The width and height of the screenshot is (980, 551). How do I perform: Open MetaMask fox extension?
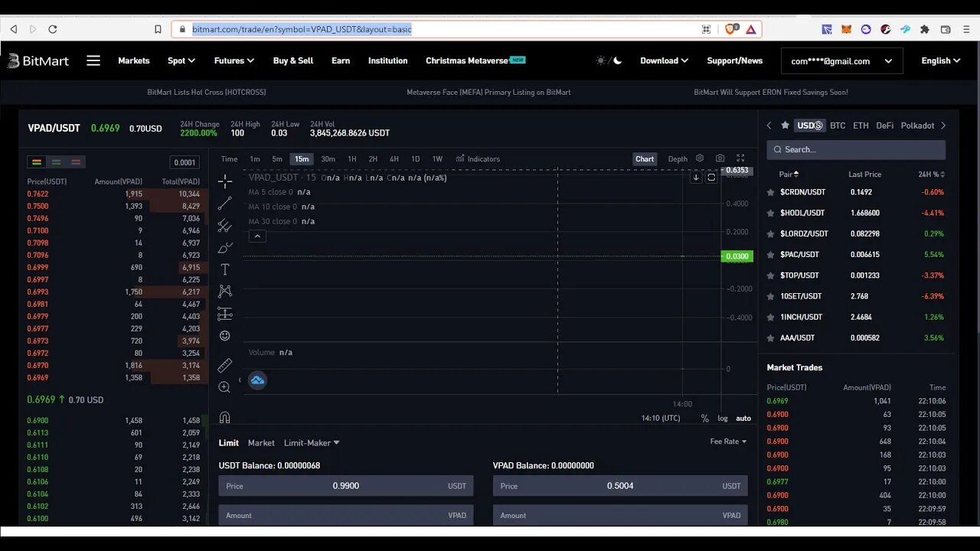[846, 29]
